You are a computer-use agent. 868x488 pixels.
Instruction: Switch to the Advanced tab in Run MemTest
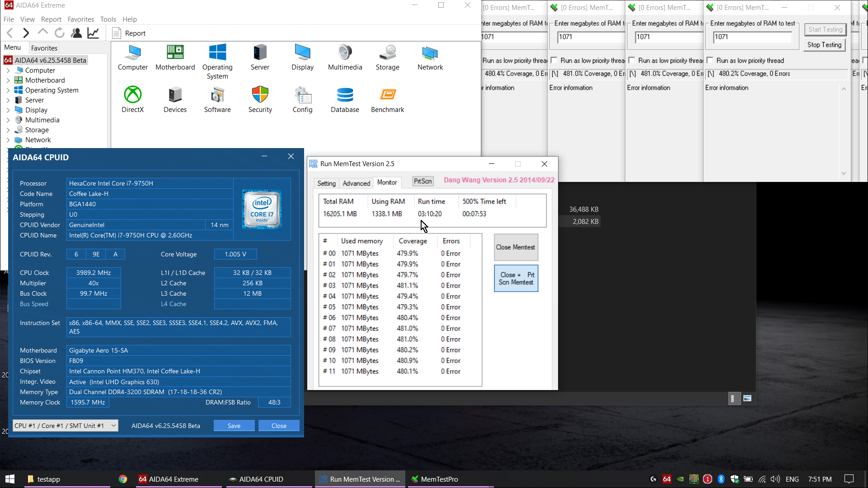point(356,183)
